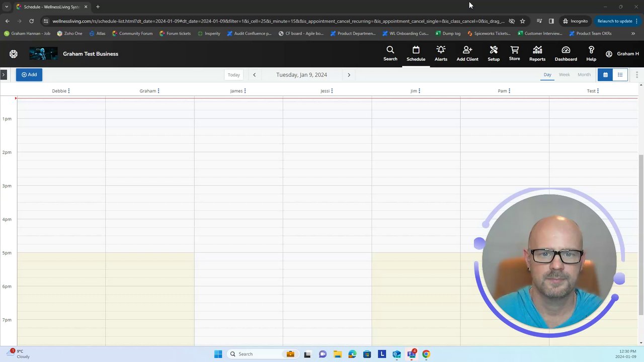Click the page vertical scrollbar
Viewport: 644px width, 362px height.
tap(641, 235)
